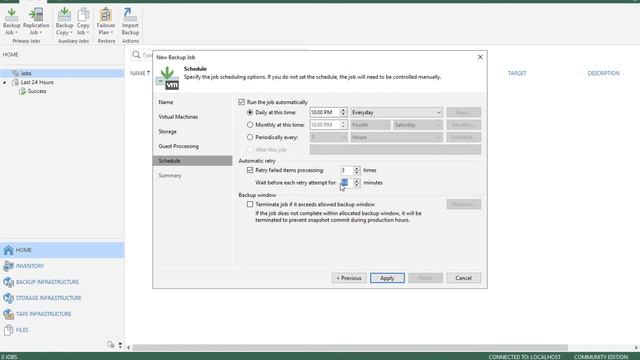The image size is (640, 360).
Task: Click the retry count field
Action: tap(347, 170)
